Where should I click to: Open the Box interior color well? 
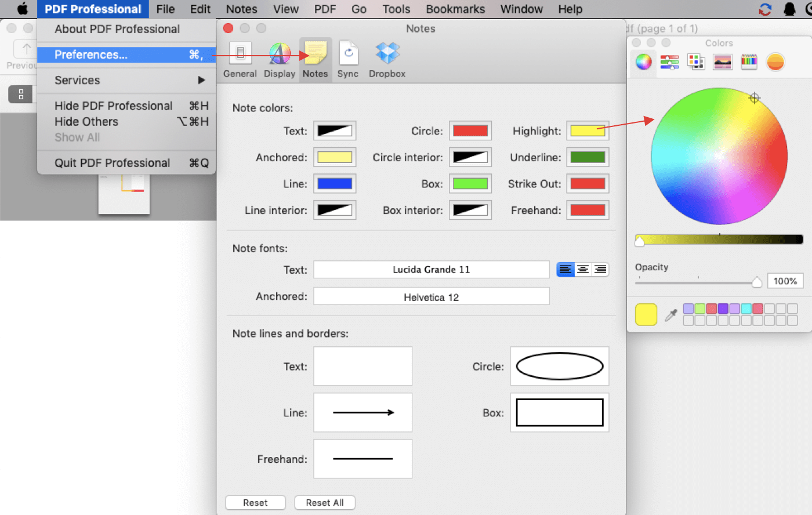click(x=470, y=210)
